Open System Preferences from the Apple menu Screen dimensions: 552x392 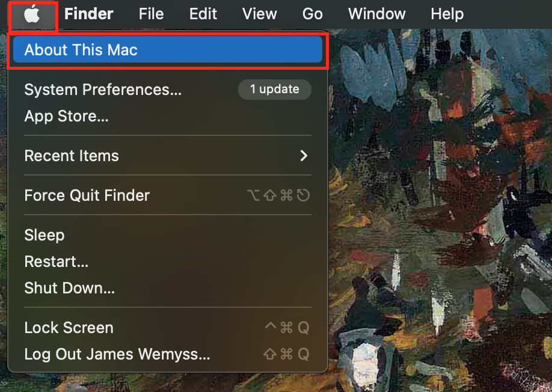point(103,90)
